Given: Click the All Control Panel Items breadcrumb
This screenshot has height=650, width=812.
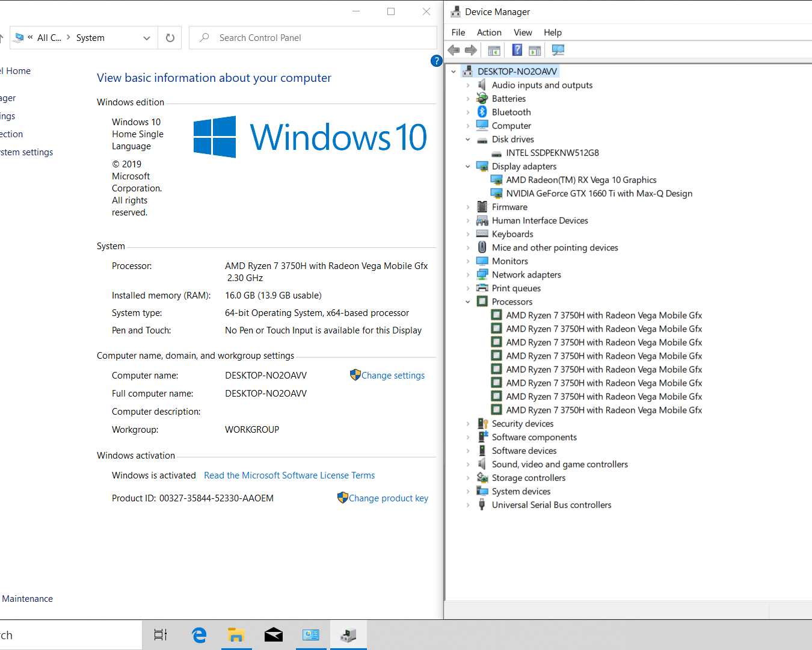Looking at the screenshot, I should click(x=49, y=38).
